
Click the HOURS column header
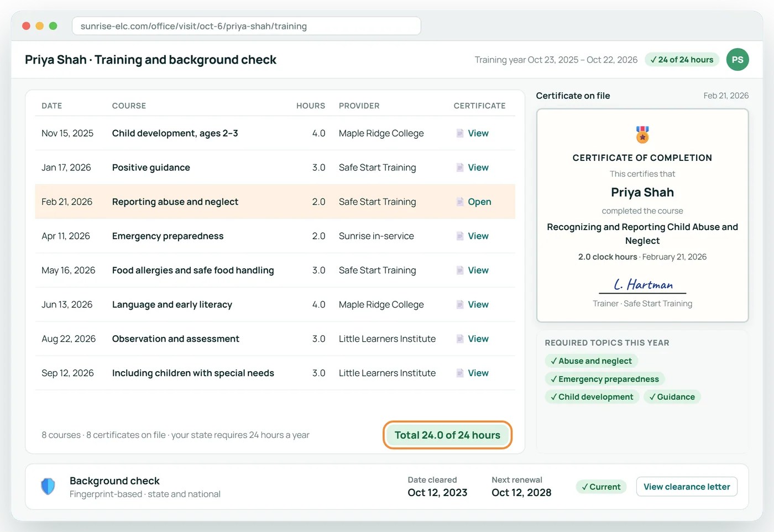pos(311,106)
